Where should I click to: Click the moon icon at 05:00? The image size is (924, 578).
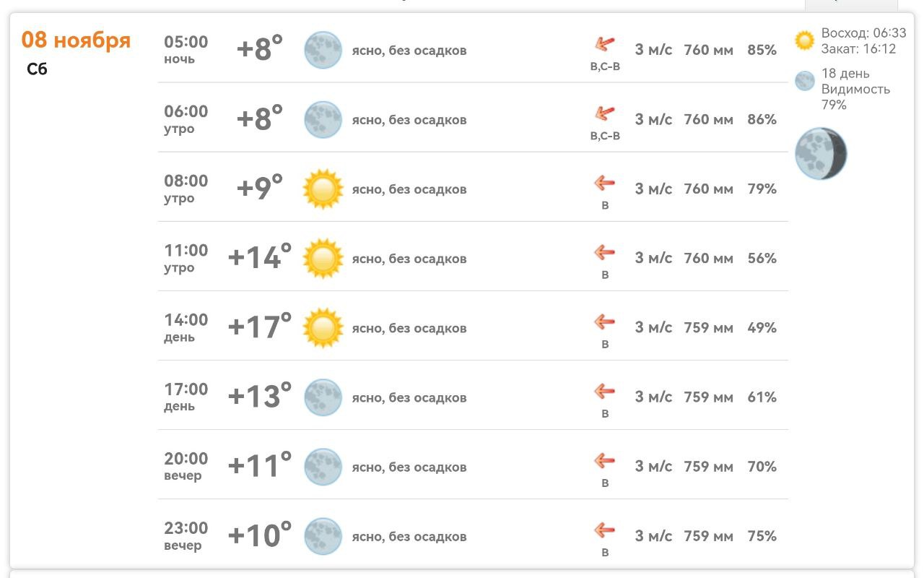323,50
